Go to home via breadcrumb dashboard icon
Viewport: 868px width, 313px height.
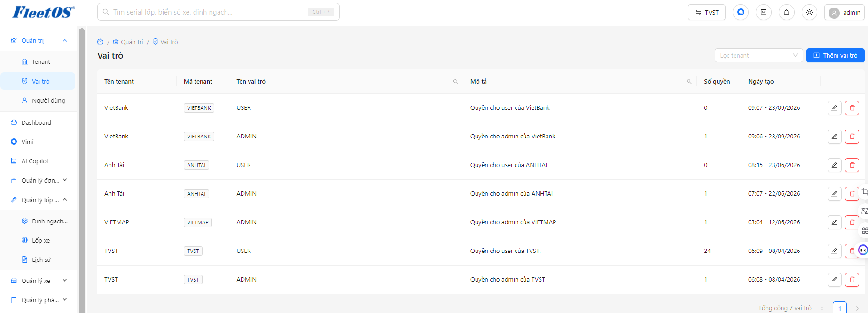tap(100, 42)
